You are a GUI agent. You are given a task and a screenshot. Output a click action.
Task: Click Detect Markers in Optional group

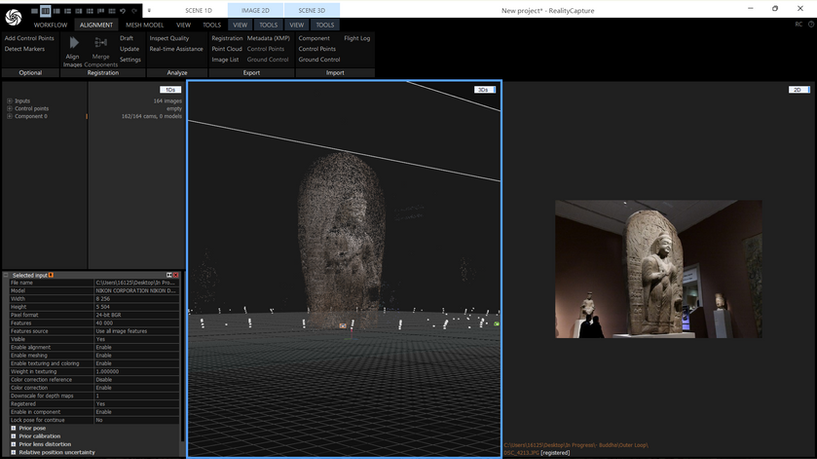pos(25,49)
